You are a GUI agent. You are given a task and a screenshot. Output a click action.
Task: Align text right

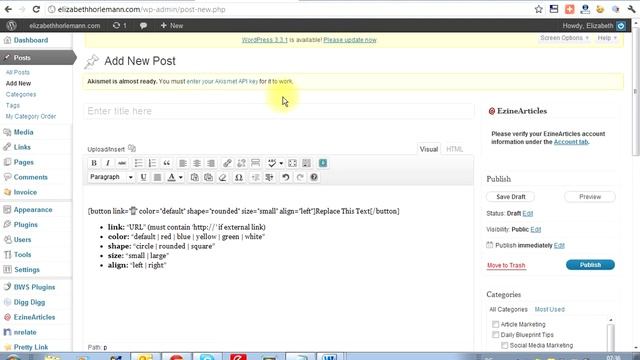[x=211, y=163]
